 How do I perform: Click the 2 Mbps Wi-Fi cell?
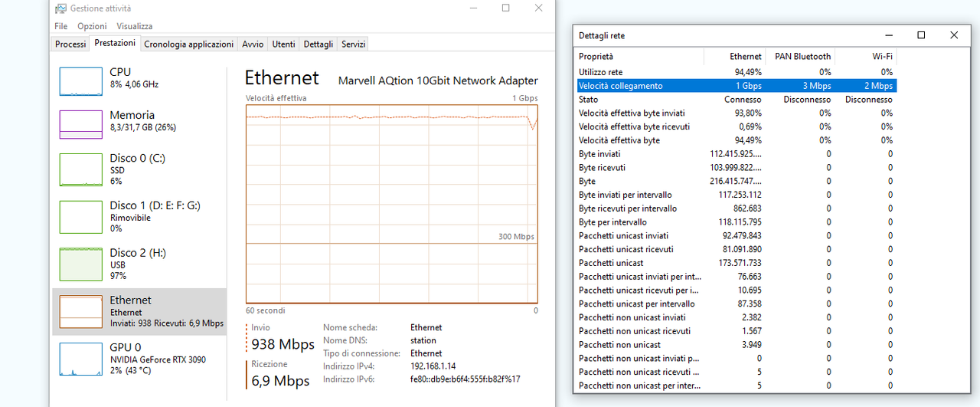[x=879, y=86]
